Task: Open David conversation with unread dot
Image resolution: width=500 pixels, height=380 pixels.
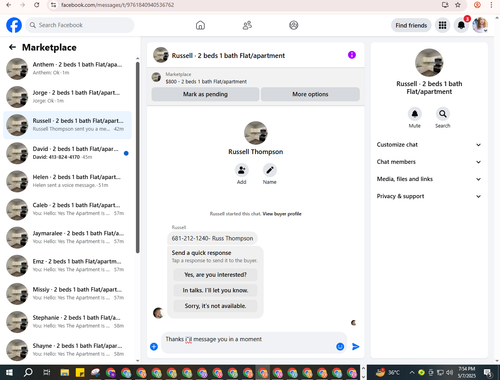Action: (68, 153)
